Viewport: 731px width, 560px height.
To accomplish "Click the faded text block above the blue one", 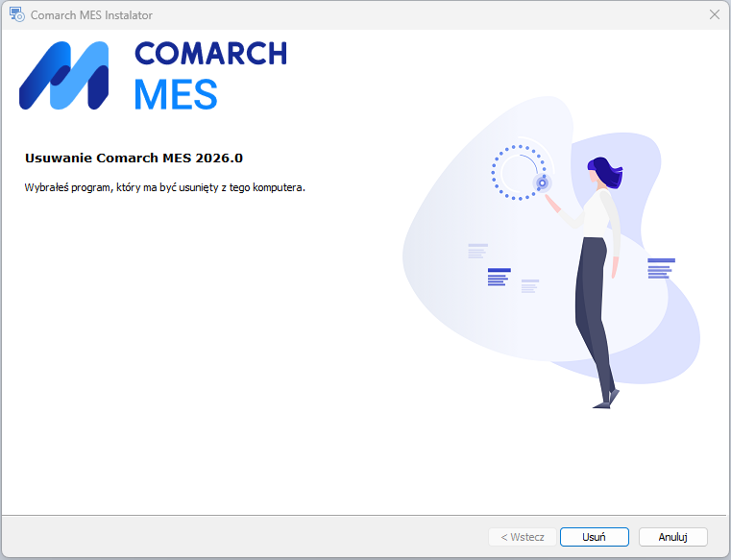I will click(x=477, y=251).
